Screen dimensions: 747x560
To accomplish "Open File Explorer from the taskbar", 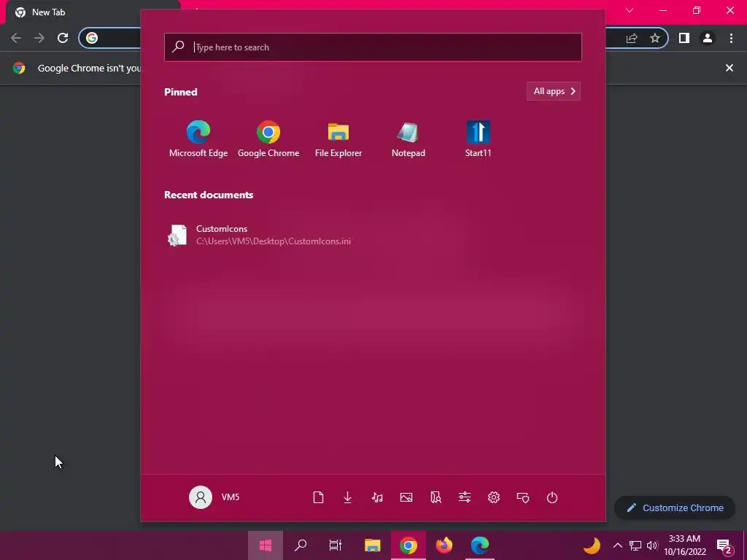I will pyautogui.click(x=372, y=545).
